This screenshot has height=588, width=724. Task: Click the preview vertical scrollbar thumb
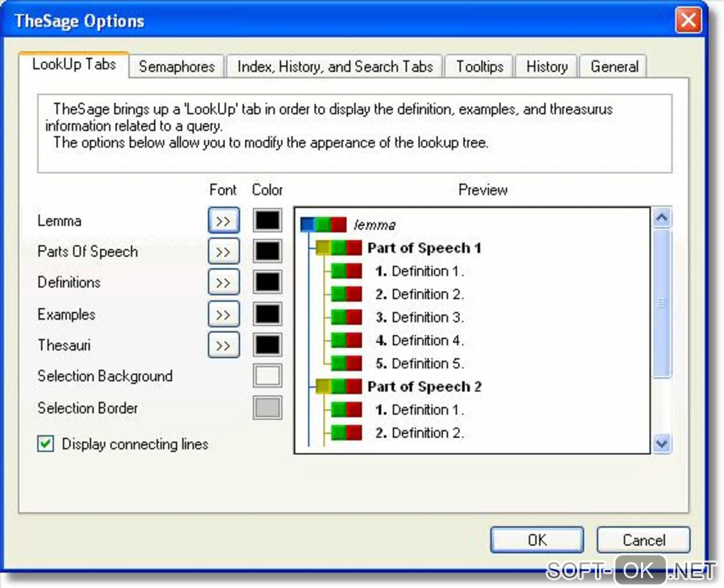tap(662, 303)
